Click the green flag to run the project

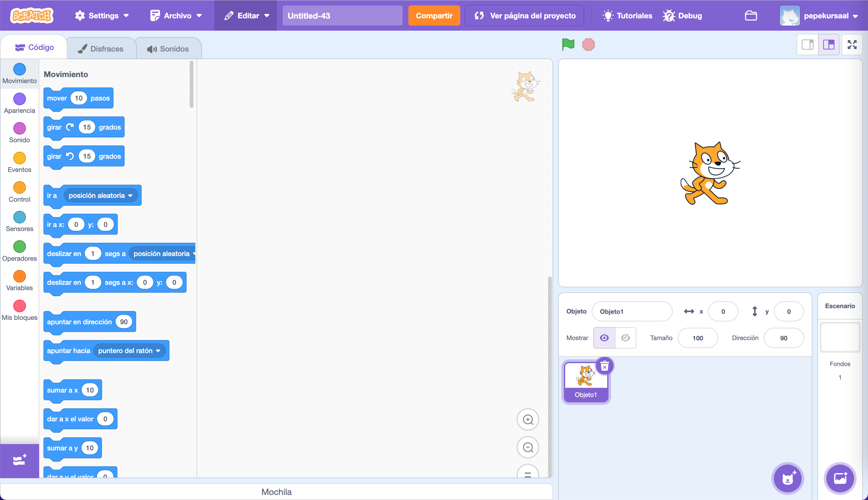coord(568,44)
